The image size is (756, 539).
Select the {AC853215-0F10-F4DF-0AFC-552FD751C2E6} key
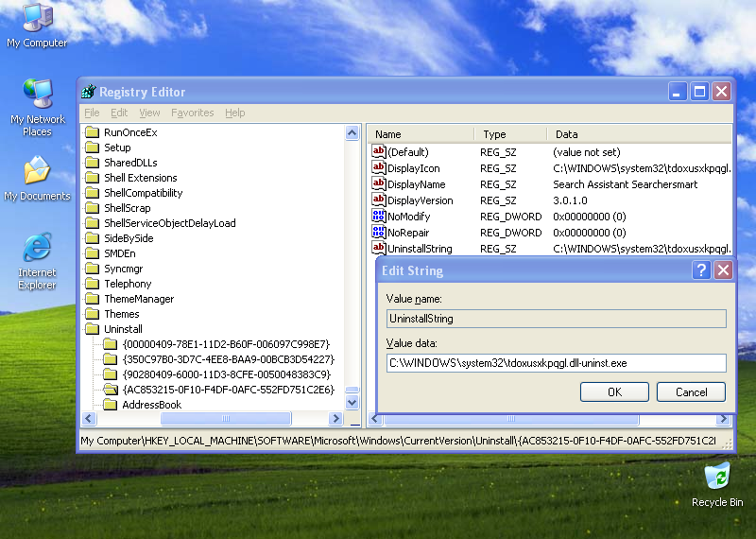click(228, 390)
